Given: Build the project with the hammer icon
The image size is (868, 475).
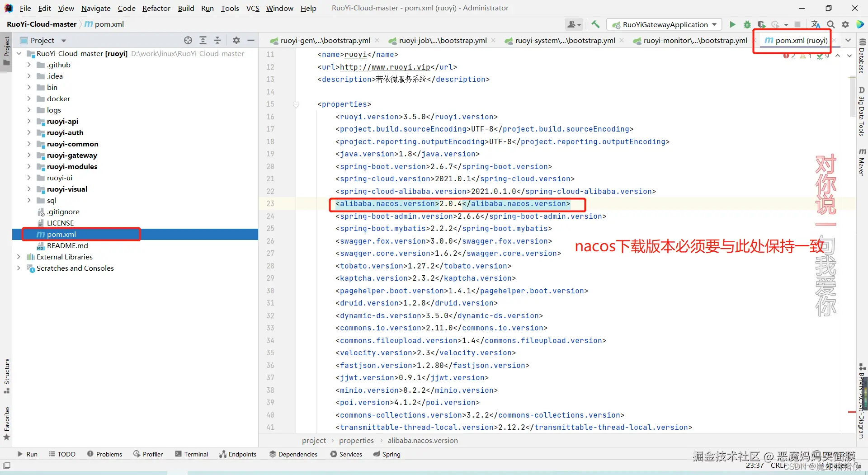Looking at the screenshot, I should click(595, 24).
